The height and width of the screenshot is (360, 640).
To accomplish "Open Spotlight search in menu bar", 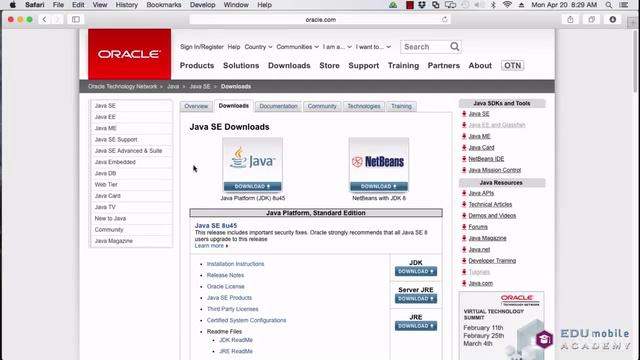I will click(x=609, y=5).
